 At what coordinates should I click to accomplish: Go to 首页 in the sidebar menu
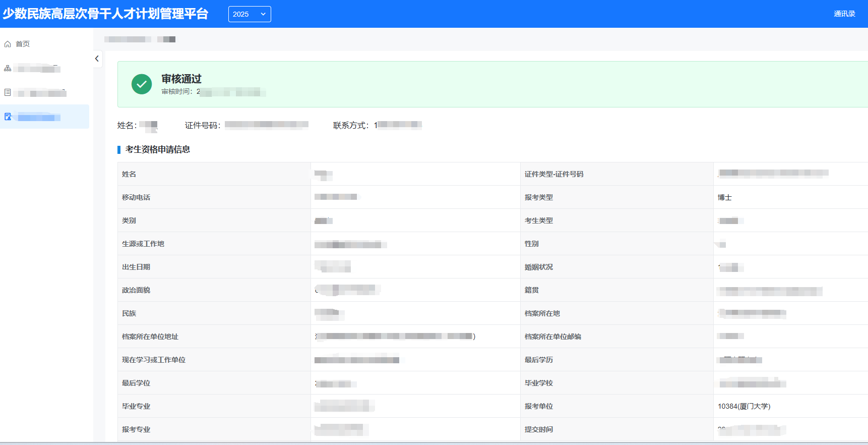coord(23,44)
